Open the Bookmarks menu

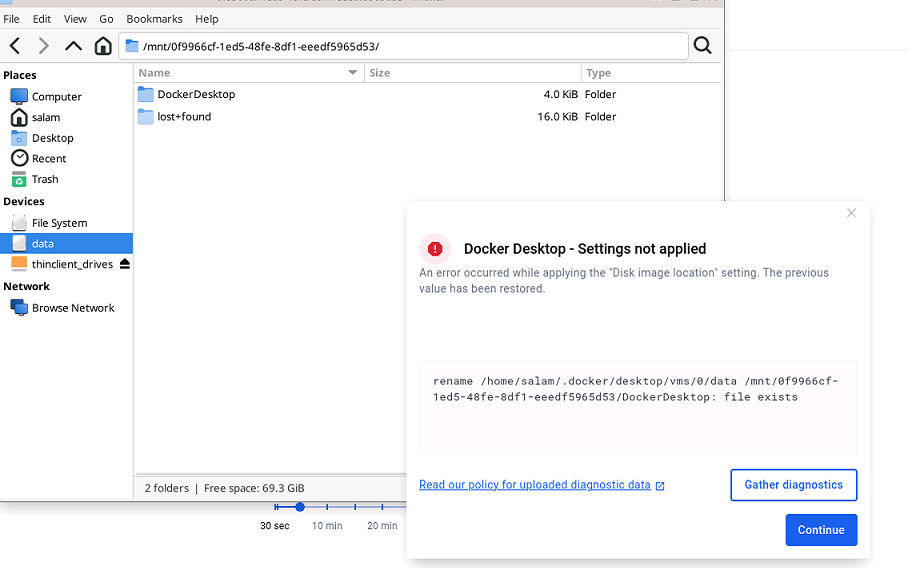click(x=154, y=19)
